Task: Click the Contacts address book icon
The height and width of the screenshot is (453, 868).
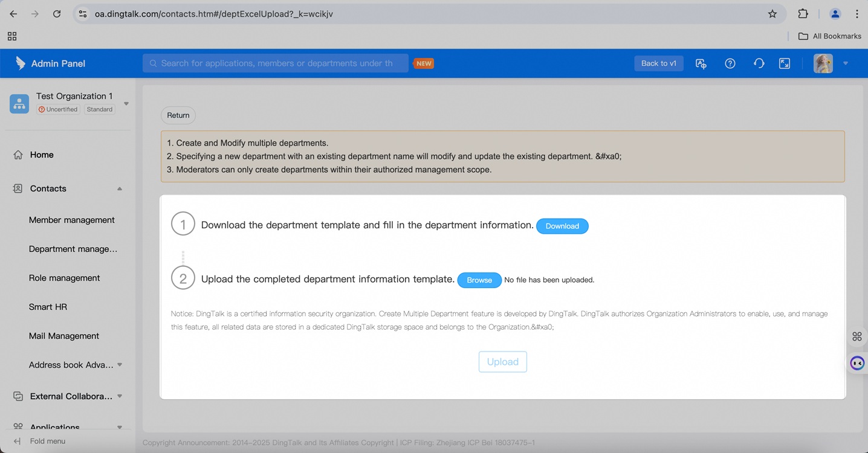Action: [18, 188]
